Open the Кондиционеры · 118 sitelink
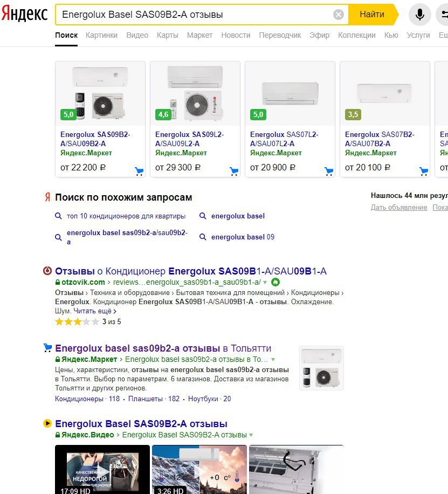The width and height of the screenshot is (448, 494). (87, 399)
